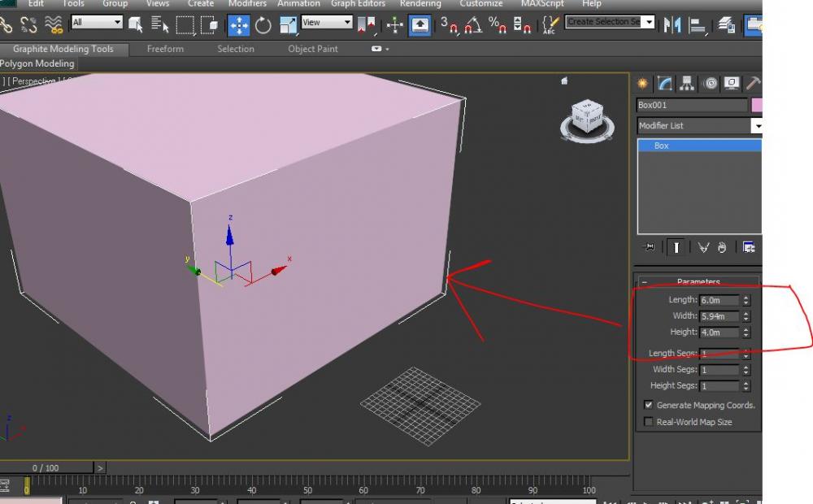Image resolution: width=813 pixels, height=504 pixels.
Task: Uncheck Generate Mapping Coords
Action: pyautogui.click(x=649, y=405)
